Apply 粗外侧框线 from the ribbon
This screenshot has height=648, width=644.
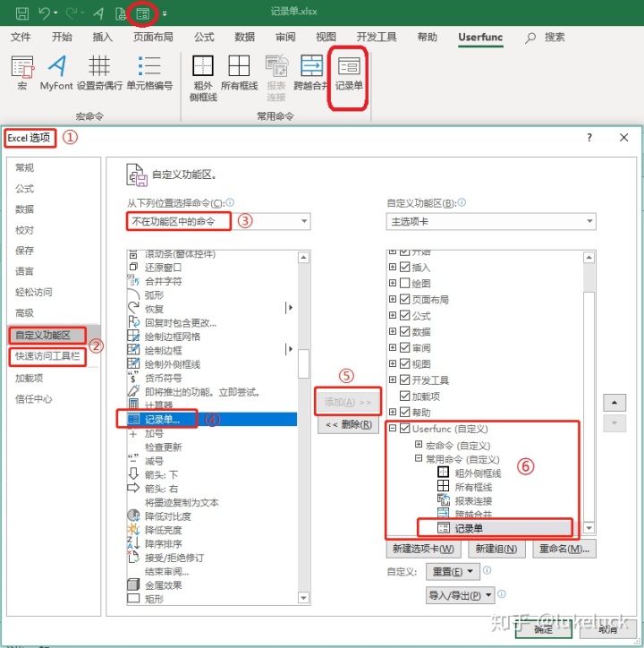click(203, 79)
